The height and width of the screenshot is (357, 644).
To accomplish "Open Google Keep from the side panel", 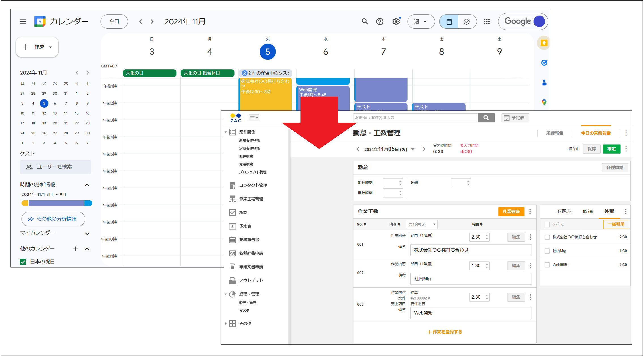I will click(543, 43).
